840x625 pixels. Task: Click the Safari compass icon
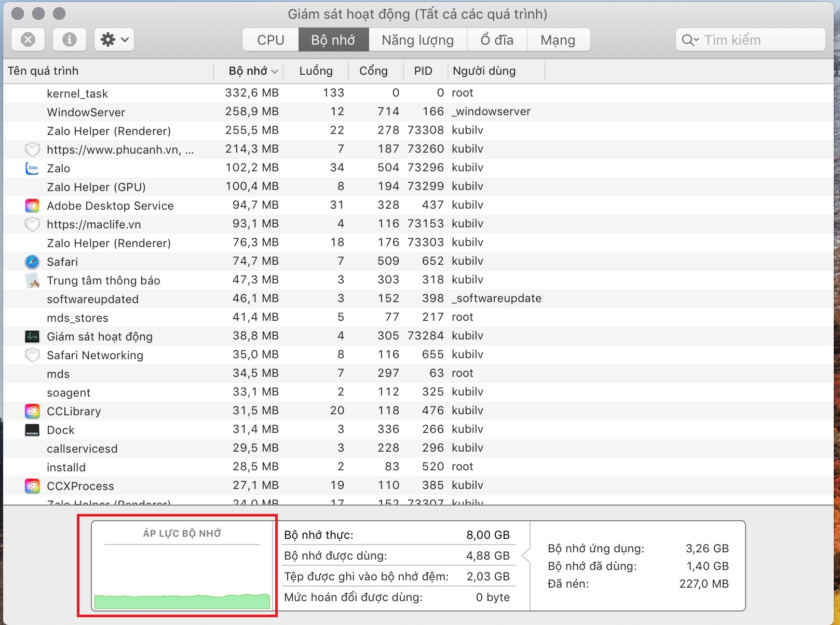(32, 262)
